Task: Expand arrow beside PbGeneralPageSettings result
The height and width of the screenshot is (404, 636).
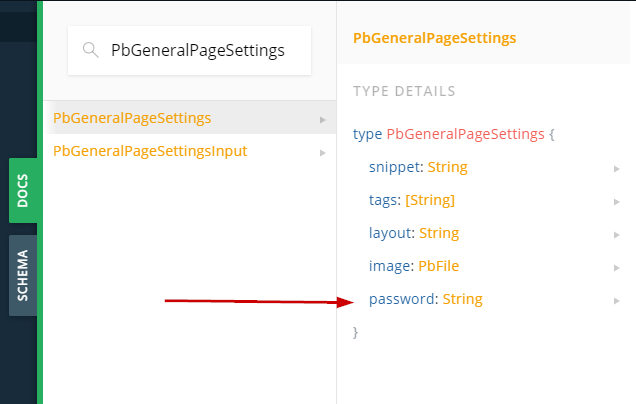Action: pos(322,119)
